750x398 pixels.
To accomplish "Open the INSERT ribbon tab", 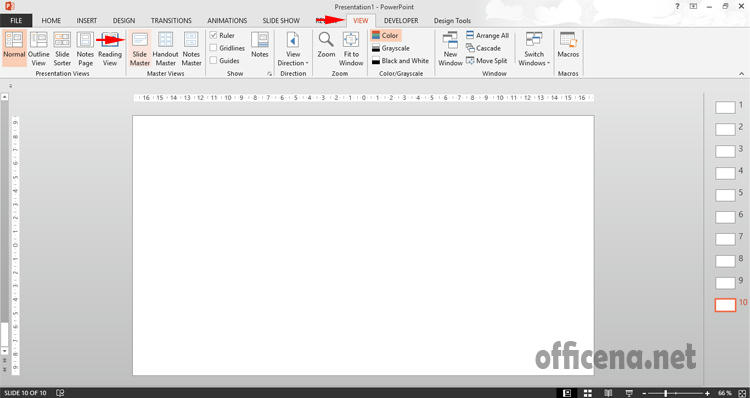I will pos(87,21).
